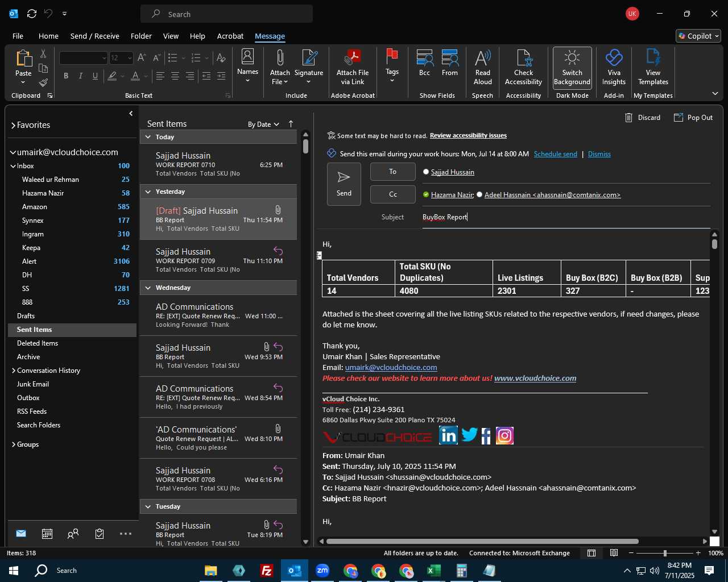Click the Instagram icon in signature

pos(504,435)
